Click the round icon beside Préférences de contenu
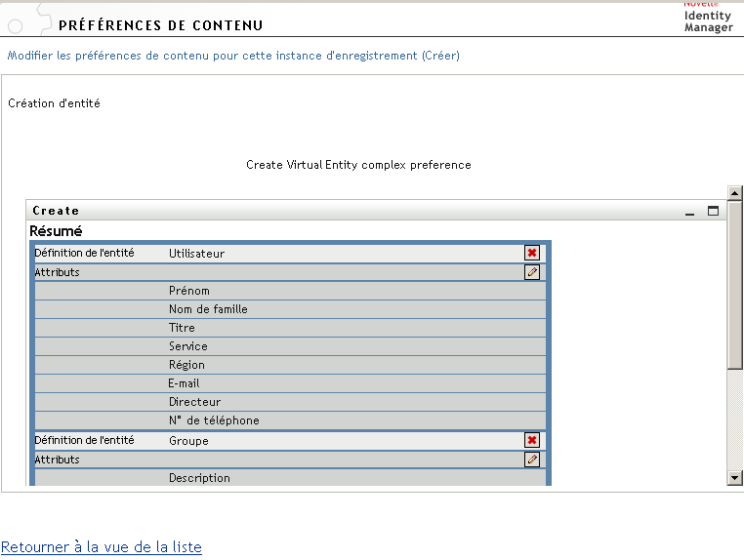 coord(16,26)
